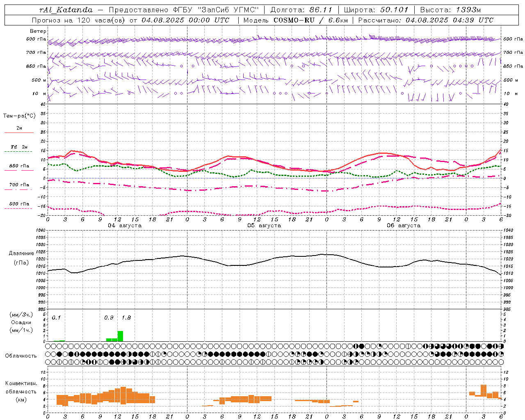
Task: Select the latitude value "Широта: 50.101"
Action: pyautogui.click(x=376, y=10)
